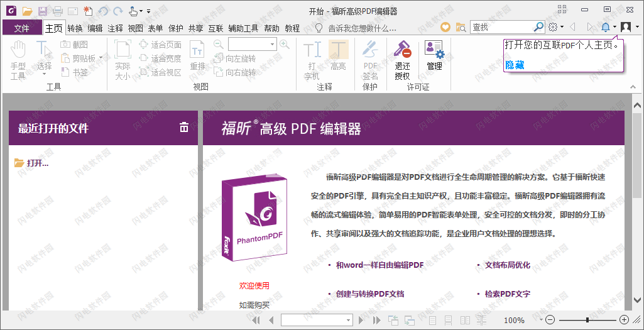
Task: Click the touch mode hand pointer icon
Action: (133, 11)
